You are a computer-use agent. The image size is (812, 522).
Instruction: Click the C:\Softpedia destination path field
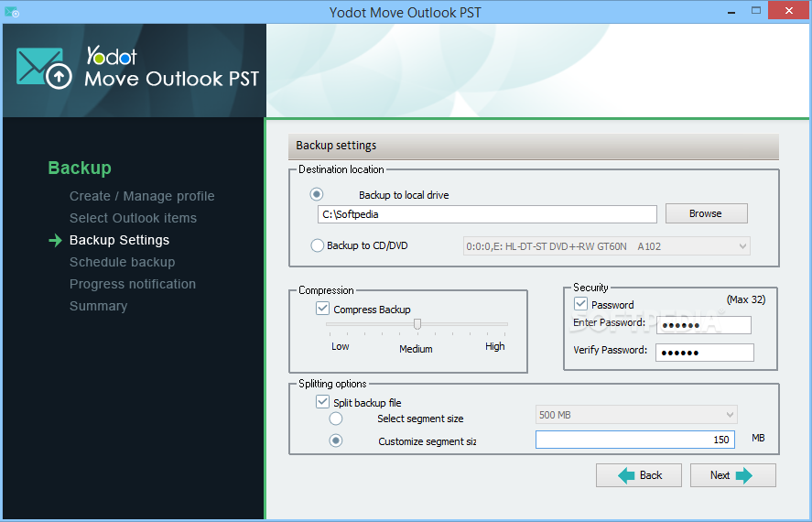tap(487, 214)
